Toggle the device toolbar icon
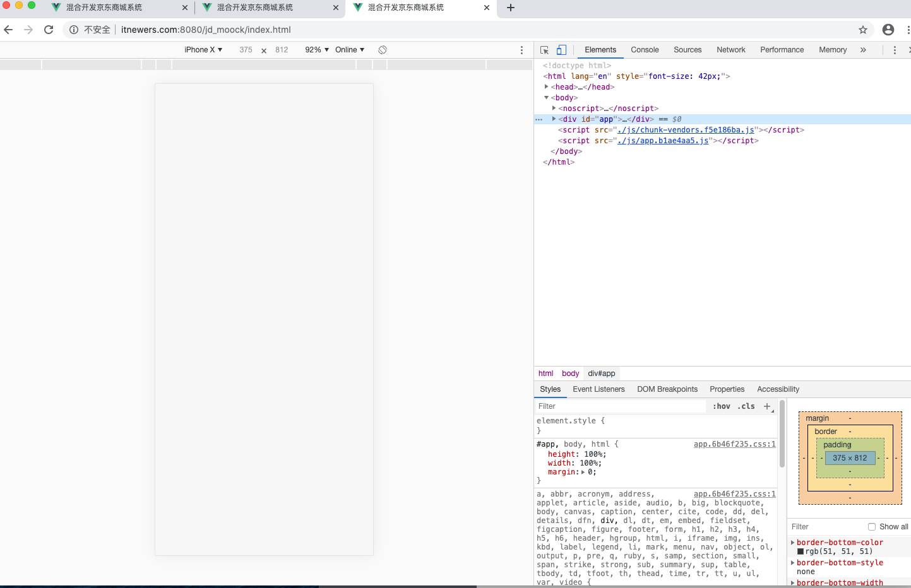The image size is (911, 588). [561, 50]
